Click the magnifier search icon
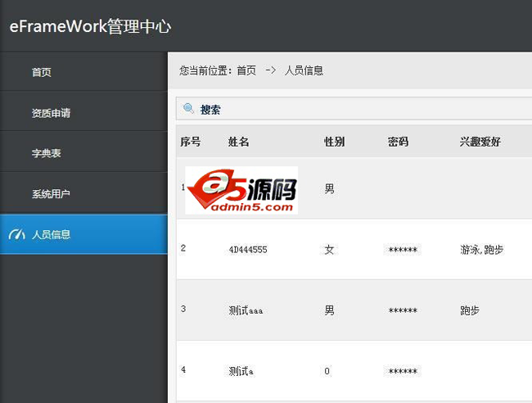532x403 pixels. [x=188, y=109]
